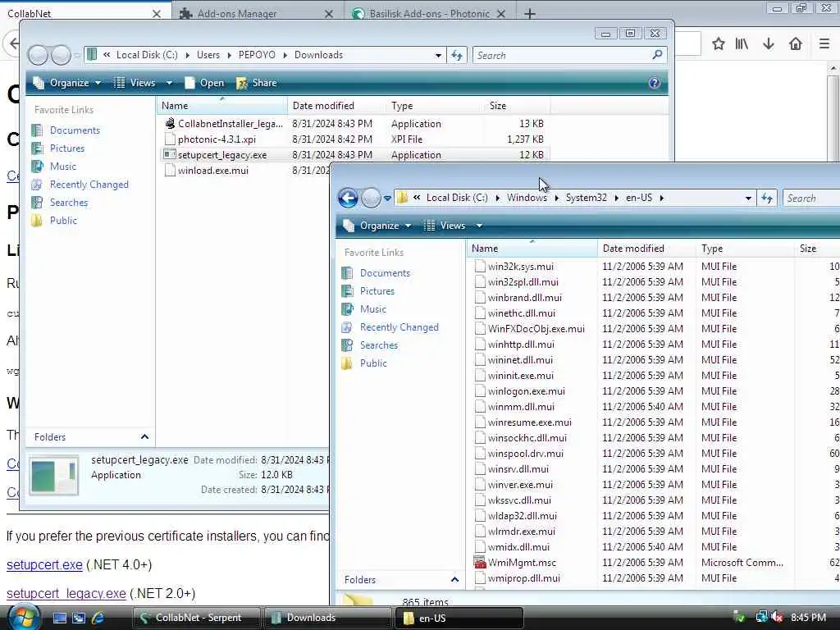Open Organize menu in Downloads window
This screenshot has width=840, height=630.
(x=67, y=83)
